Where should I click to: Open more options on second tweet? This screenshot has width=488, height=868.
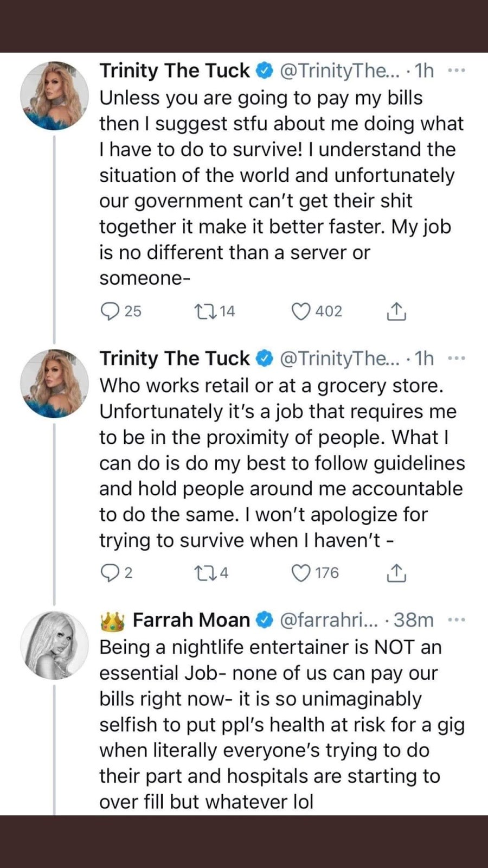tap(457, 359)
